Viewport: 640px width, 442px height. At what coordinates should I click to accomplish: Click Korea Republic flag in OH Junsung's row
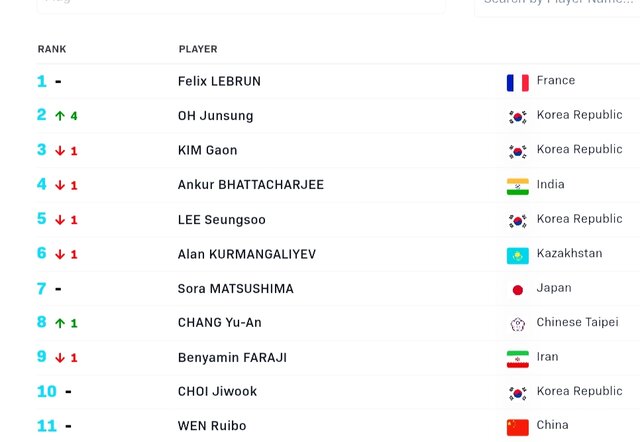(x=517, y=117)
